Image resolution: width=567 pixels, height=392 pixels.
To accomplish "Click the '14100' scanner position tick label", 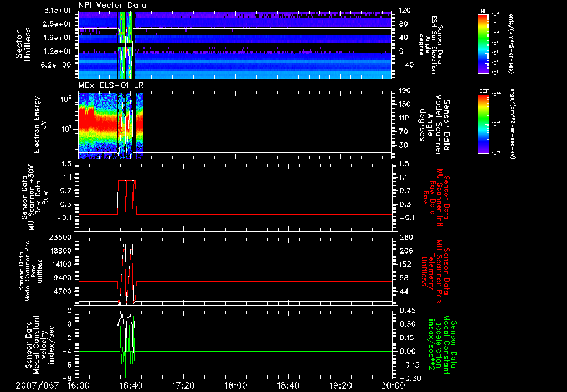I will (61, 264).
